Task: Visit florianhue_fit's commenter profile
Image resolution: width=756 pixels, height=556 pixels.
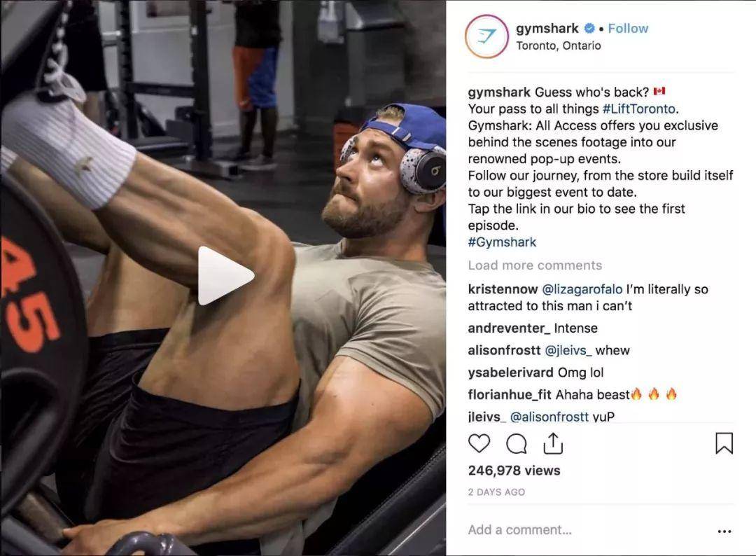Action: click(509, 395)
